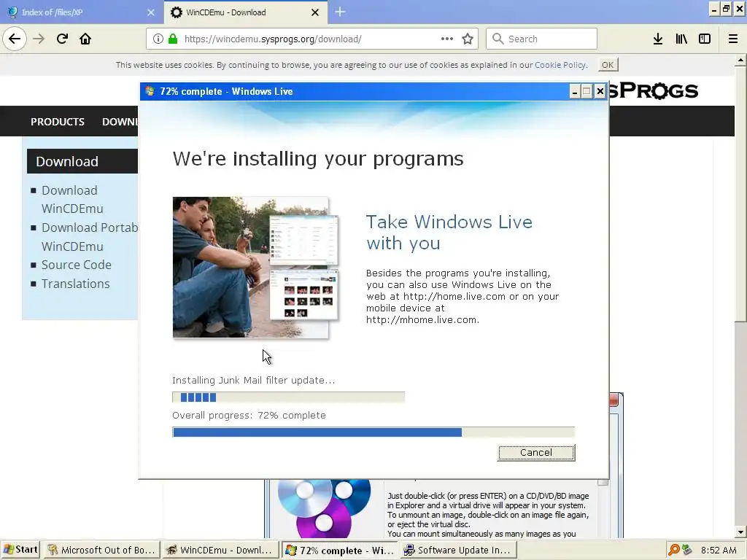Minimize the Firefox browser window
Viewport: 747px width, 560px height.
(713, 9)
